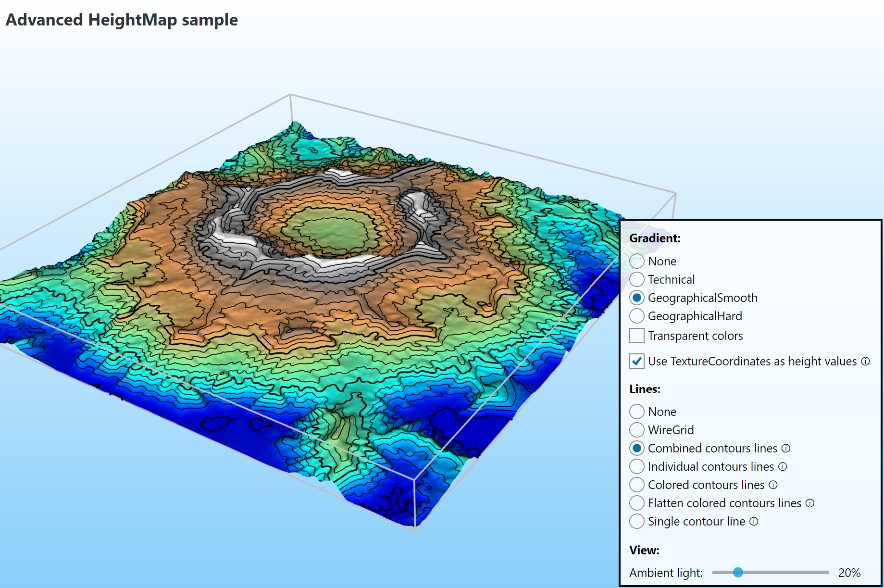This screenshot has height=588, width=884.
Task: Click info icon beside Combined contours lines
Action: pos(786,448)
